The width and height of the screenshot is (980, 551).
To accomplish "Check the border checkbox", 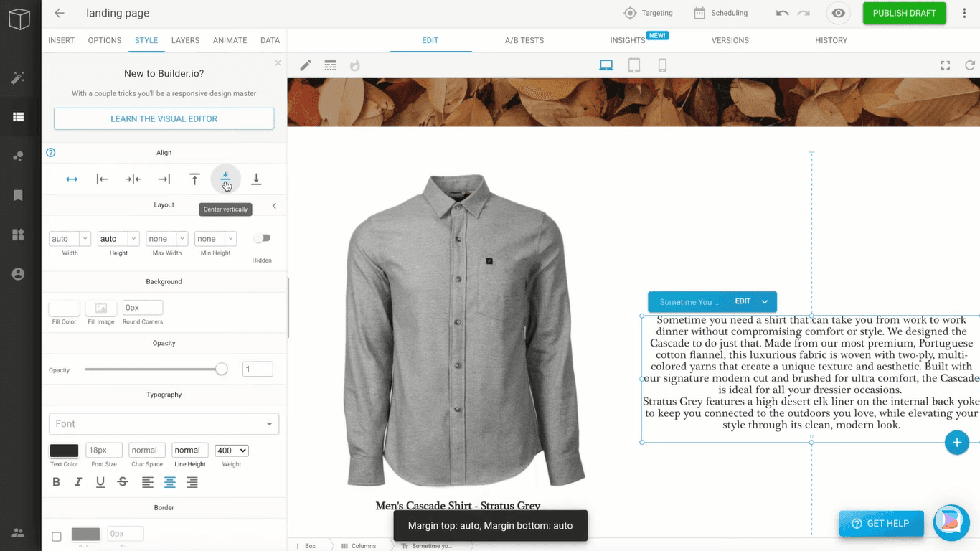I will (57, 536).
